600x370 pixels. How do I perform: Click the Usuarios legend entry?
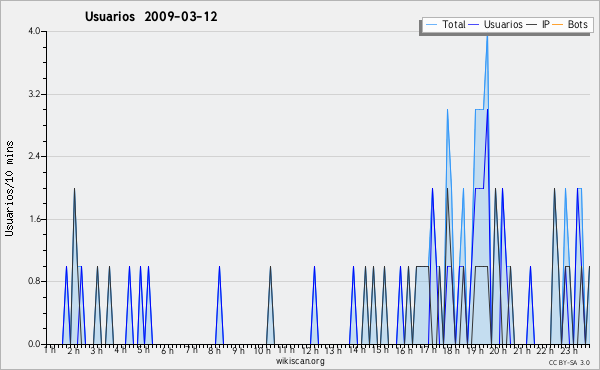coord(496,24)
